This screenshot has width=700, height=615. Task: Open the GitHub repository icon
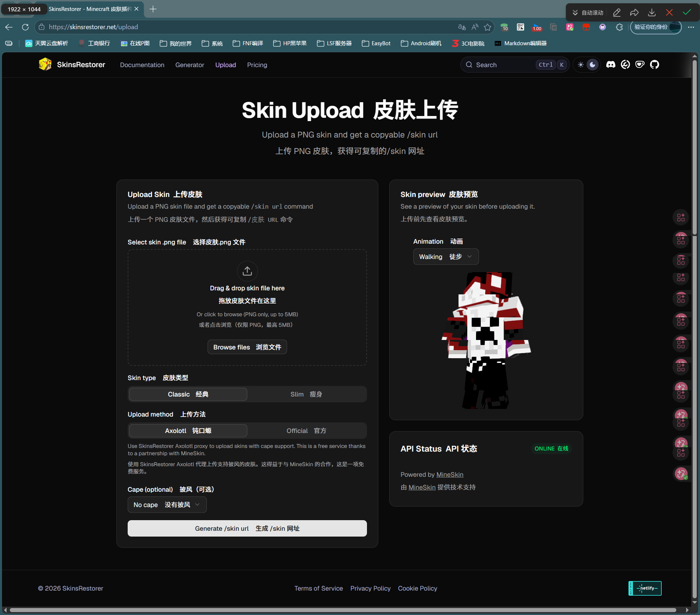(x=655, y=65)
